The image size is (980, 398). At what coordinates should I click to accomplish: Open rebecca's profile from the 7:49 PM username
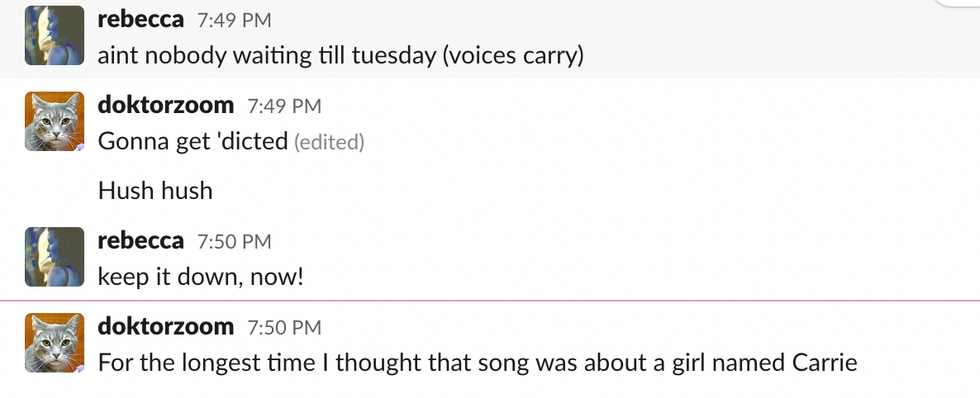click(x=141, y=19)
